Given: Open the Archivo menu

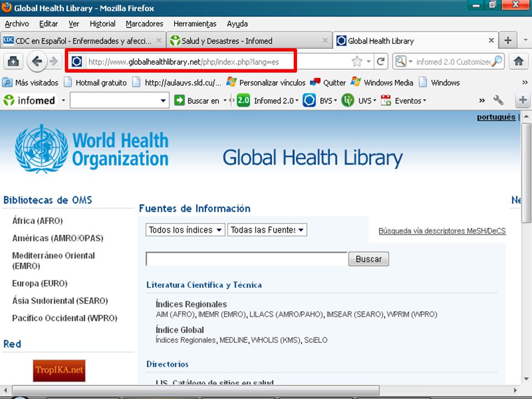Looking at the screenshot, I should (17, 24).
